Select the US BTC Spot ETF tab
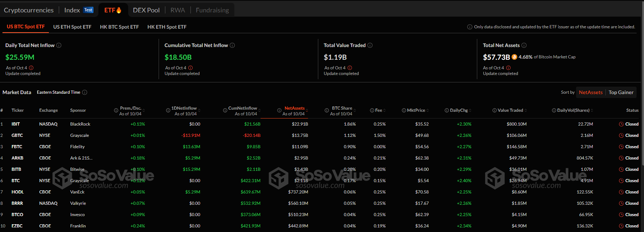This screenshot has height=232, width=644. [x=25, y=27]
